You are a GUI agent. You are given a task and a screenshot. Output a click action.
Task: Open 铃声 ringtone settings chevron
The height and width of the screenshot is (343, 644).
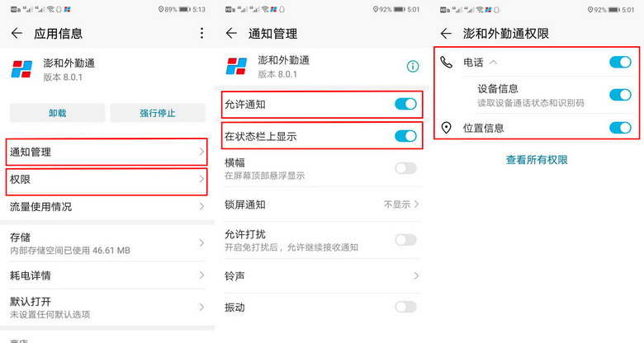click(x=416, y=275)
